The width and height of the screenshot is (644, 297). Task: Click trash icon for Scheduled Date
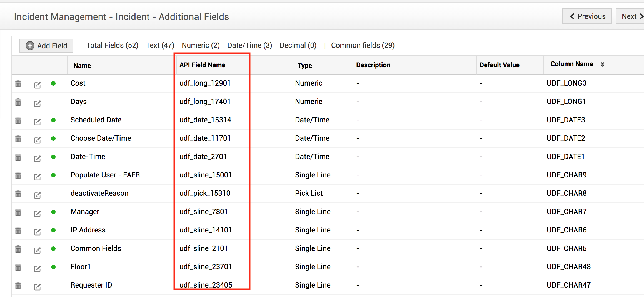18,120
